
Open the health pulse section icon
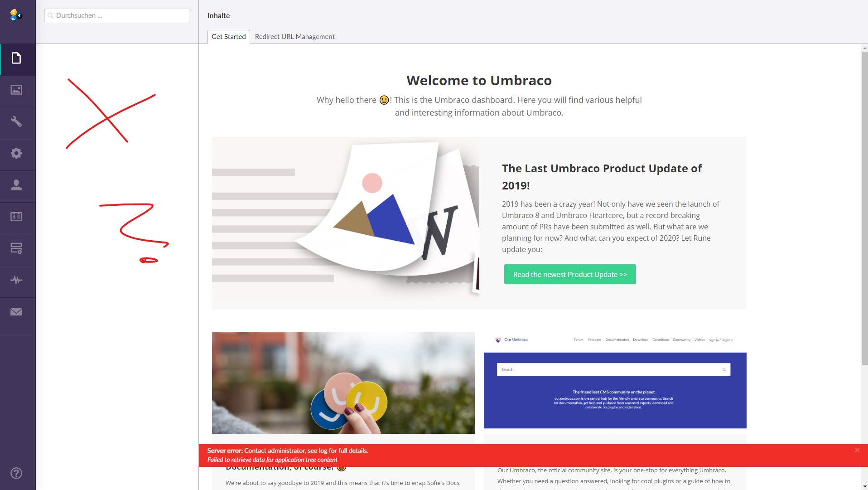(16, 280)
